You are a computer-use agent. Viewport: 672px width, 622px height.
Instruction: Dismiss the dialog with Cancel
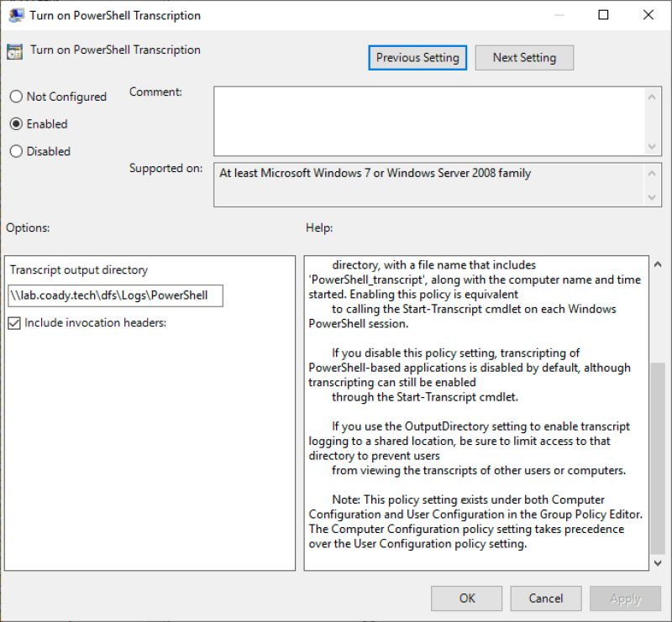click(545, 598)
